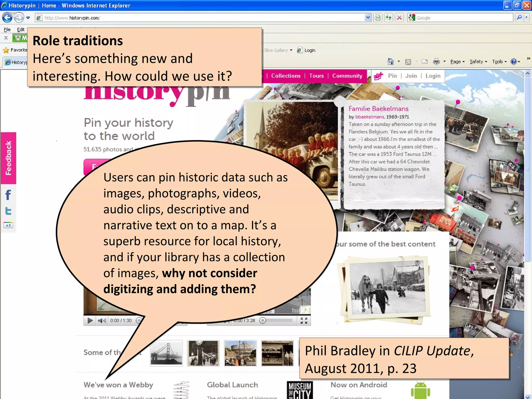Click the Favorites star icon

(6, 50)
